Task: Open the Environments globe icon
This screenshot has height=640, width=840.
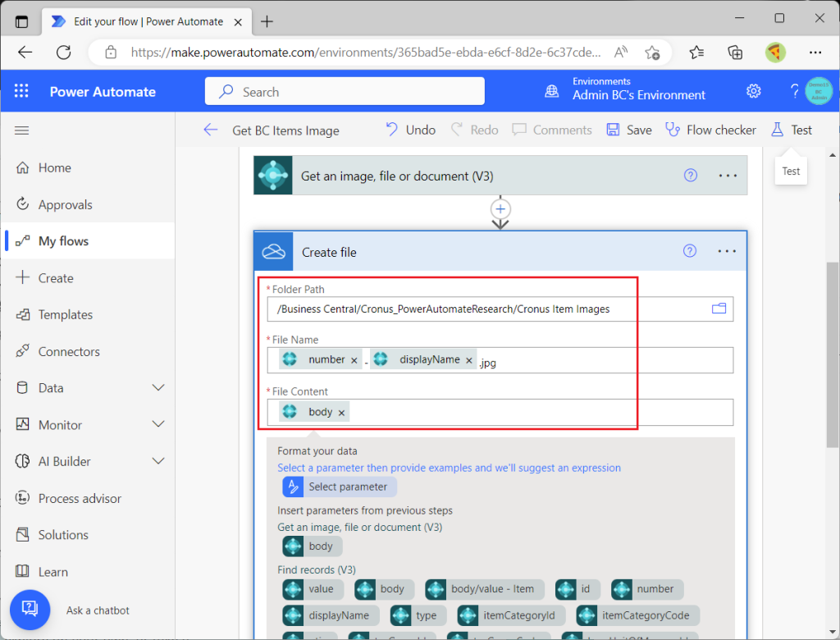Action: click(x=552, y=91)
